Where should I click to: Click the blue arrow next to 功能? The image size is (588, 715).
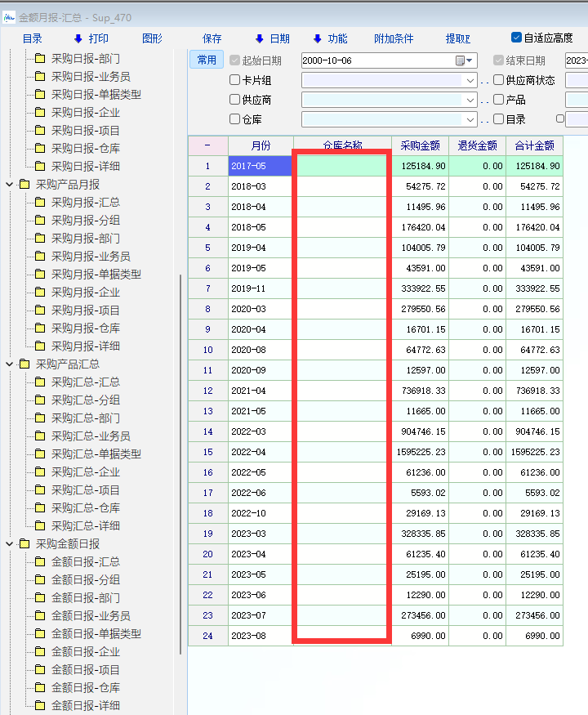point(318,38)
